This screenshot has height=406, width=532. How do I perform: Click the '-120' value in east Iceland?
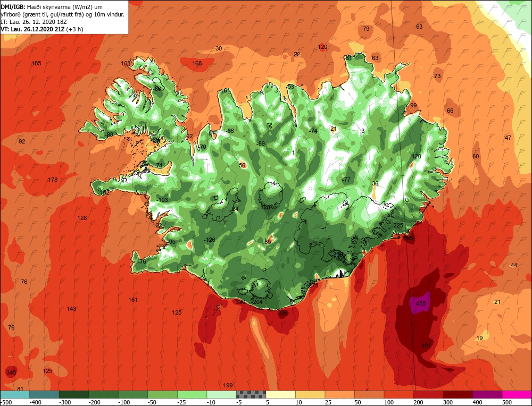coord(415,156)
